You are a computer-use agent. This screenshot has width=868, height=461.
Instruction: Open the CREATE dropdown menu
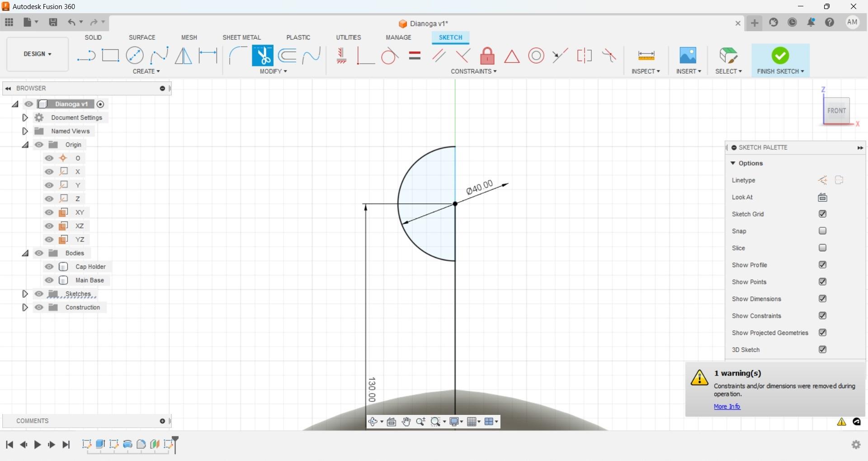[x=146, y=71]
